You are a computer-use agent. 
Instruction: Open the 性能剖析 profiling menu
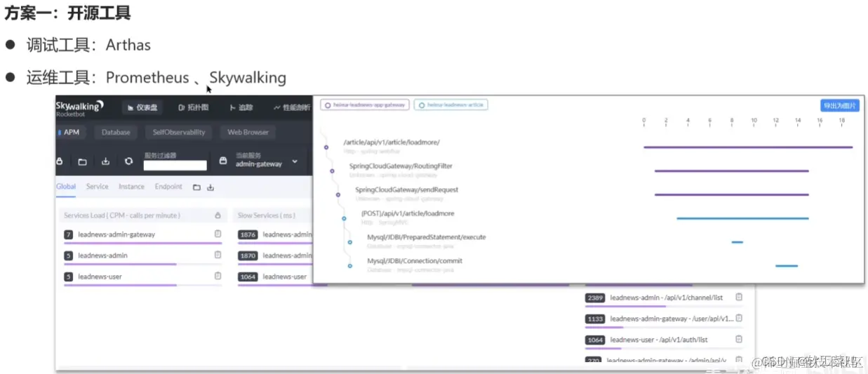click(291, 107)
